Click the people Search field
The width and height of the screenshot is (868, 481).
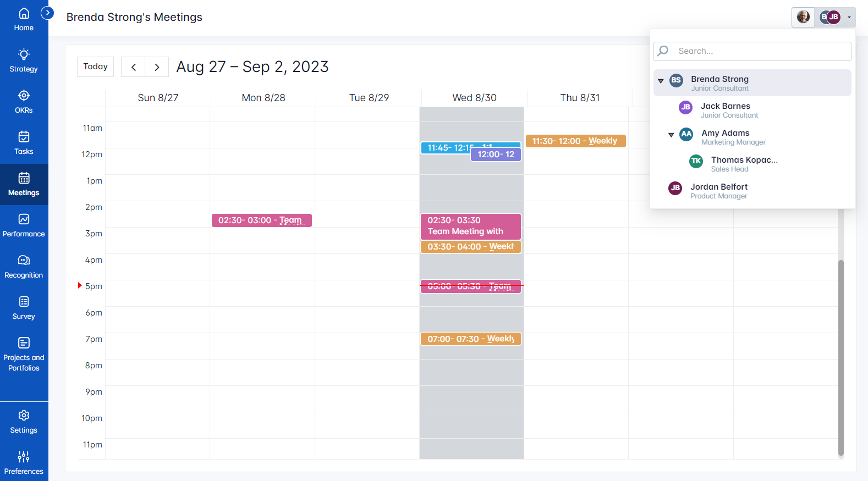pyautogui.click(x=761, y=51)
